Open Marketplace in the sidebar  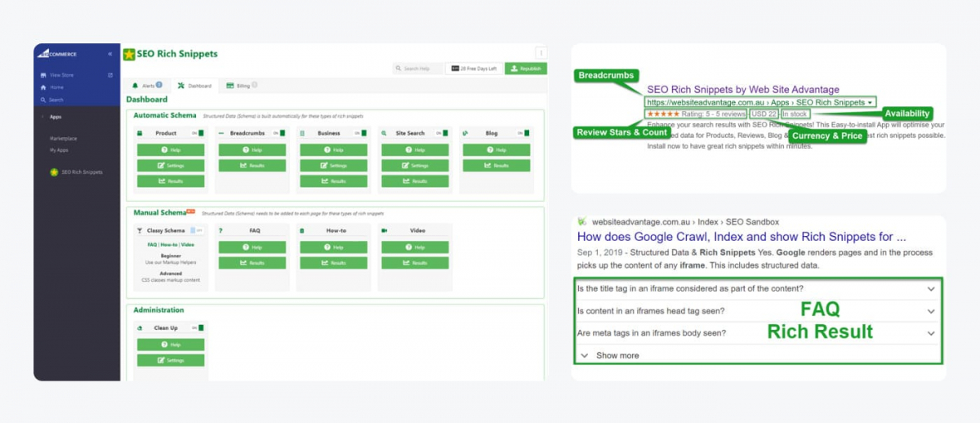pyautogui.click(x=64, y=139)
